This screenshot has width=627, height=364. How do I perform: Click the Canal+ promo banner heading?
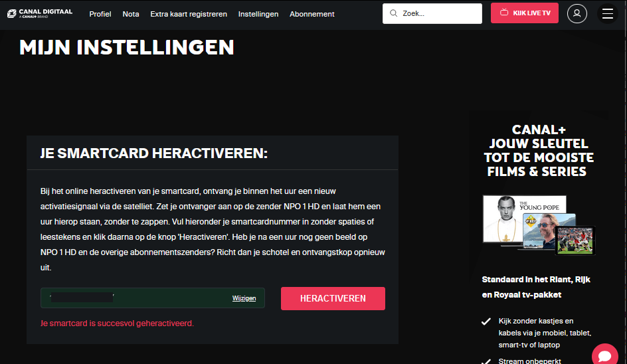point(539,150)
